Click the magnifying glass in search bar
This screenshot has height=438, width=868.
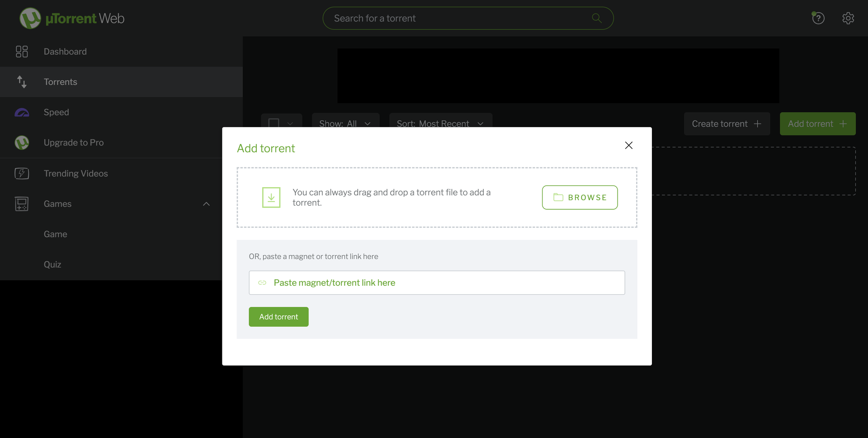(x=596, y=18)
